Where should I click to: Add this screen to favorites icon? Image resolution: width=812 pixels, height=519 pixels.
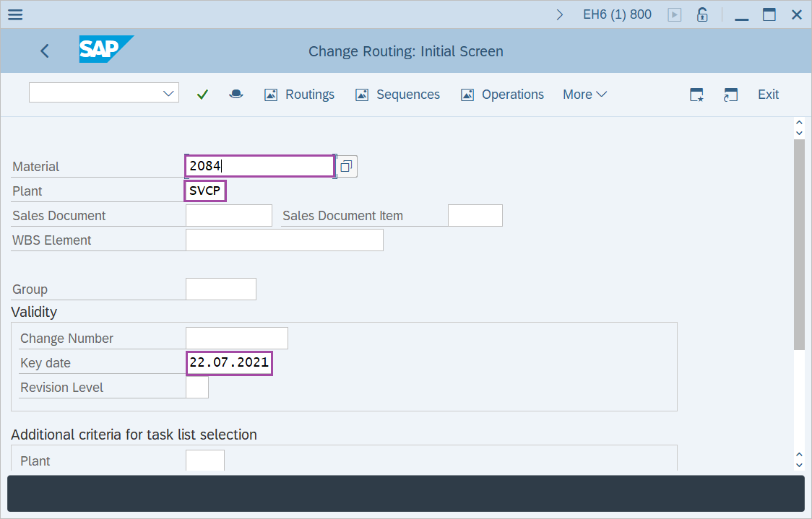pyautogui.click(x=696, y=94)
